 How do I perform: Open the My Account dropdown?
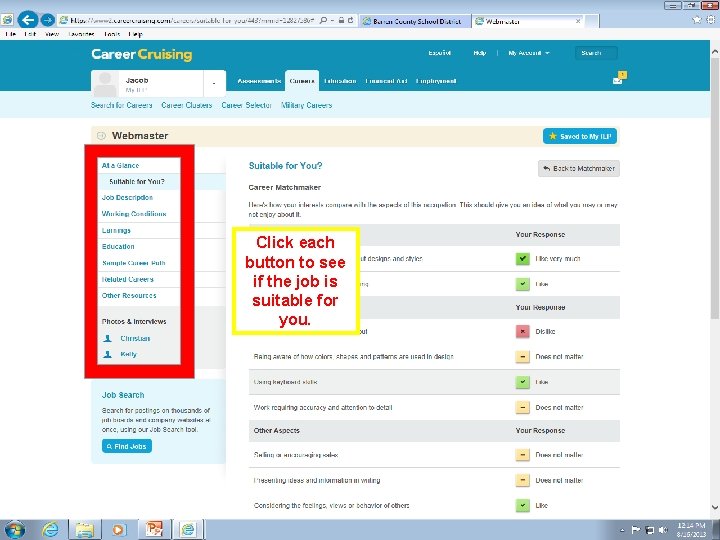pos(529,53)
